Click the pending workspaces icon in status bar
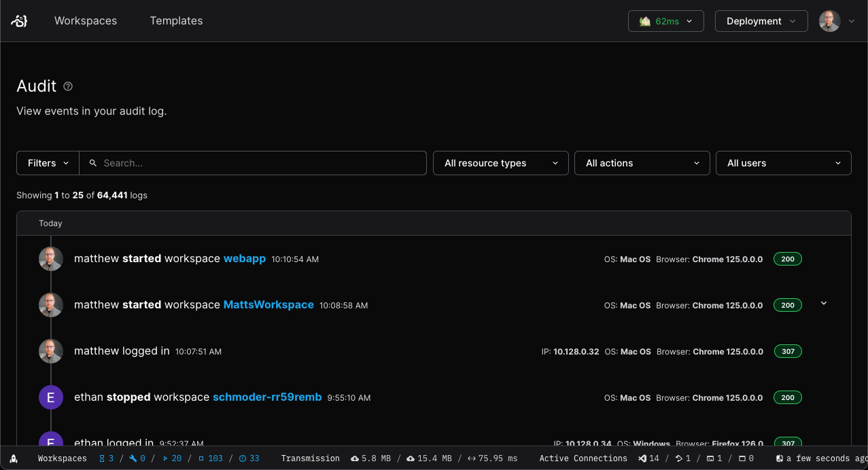 pos(101,458)
